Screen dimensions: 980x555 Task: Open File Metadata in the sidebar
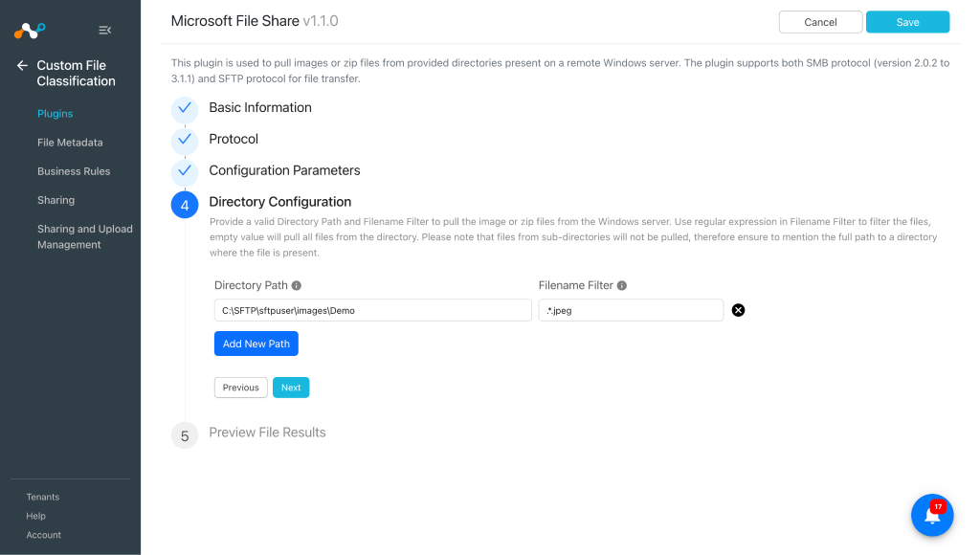[x=70, y=143]
